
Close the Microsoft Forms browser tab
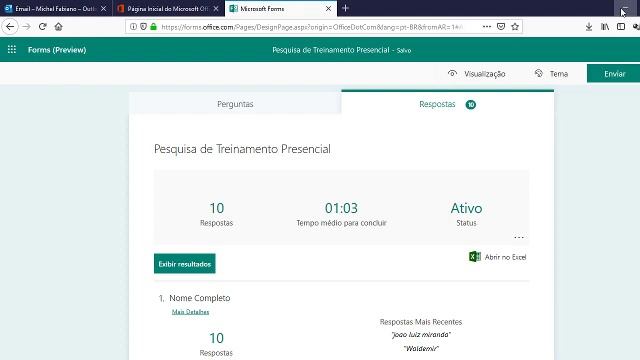pos(328,8)
